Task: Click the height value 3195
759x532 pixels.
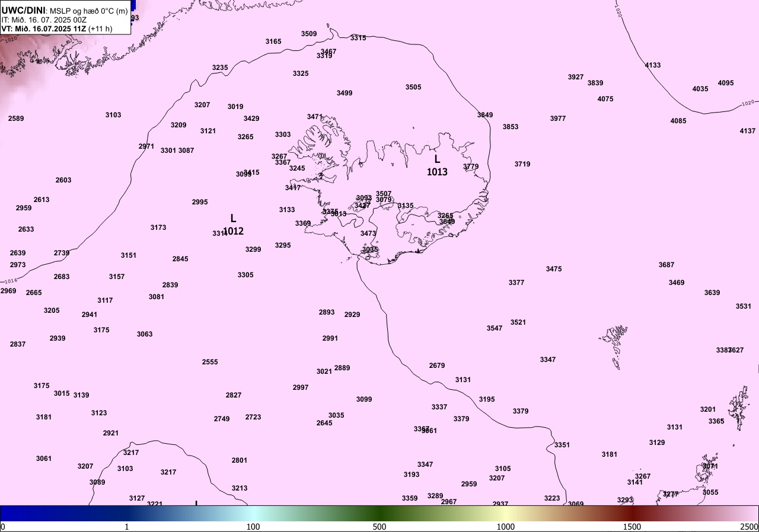Action: coord(487,399)
